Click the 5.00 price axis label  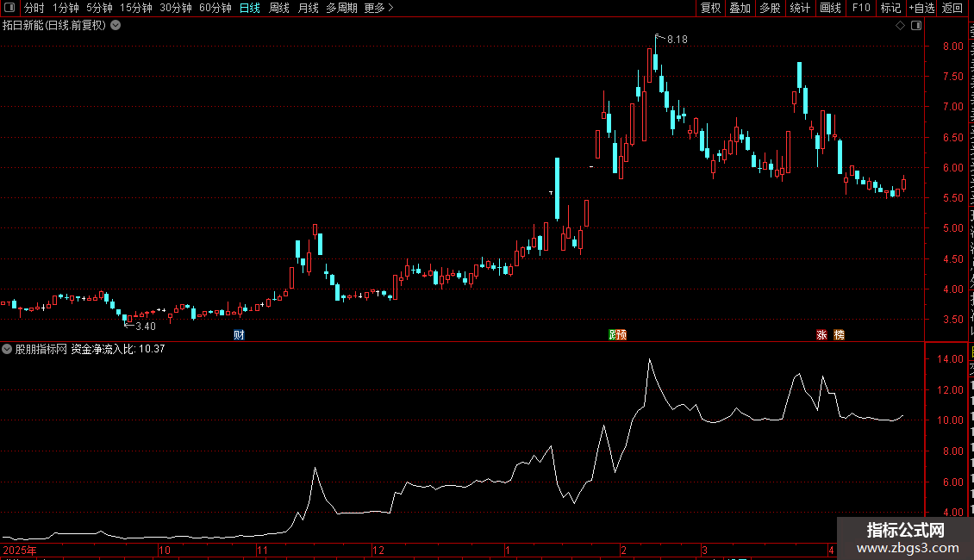coord(952,227)
